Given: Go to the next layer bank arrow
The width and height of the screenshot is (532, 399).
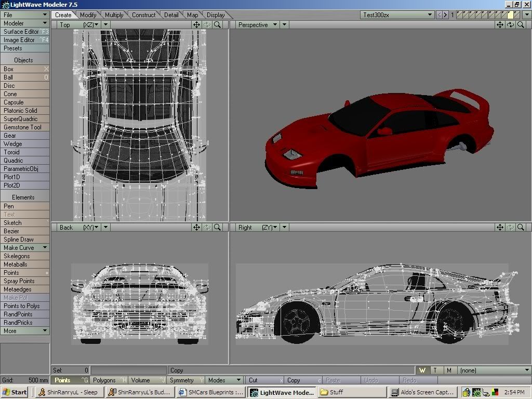Looking at the screenshot, I should pyautogui.click(x=445, y=15).
